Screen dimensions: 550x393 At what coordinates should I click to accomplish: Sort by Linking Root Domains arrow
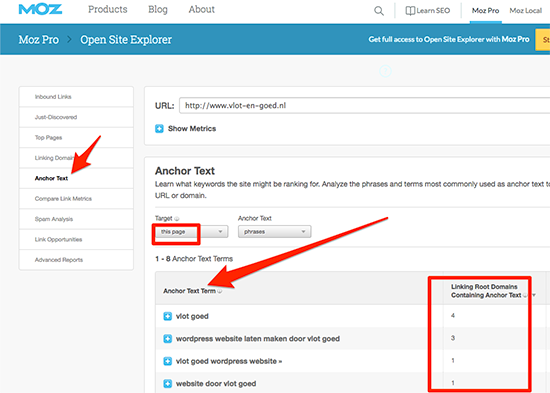pyautogui.click(x=534, y=295)
